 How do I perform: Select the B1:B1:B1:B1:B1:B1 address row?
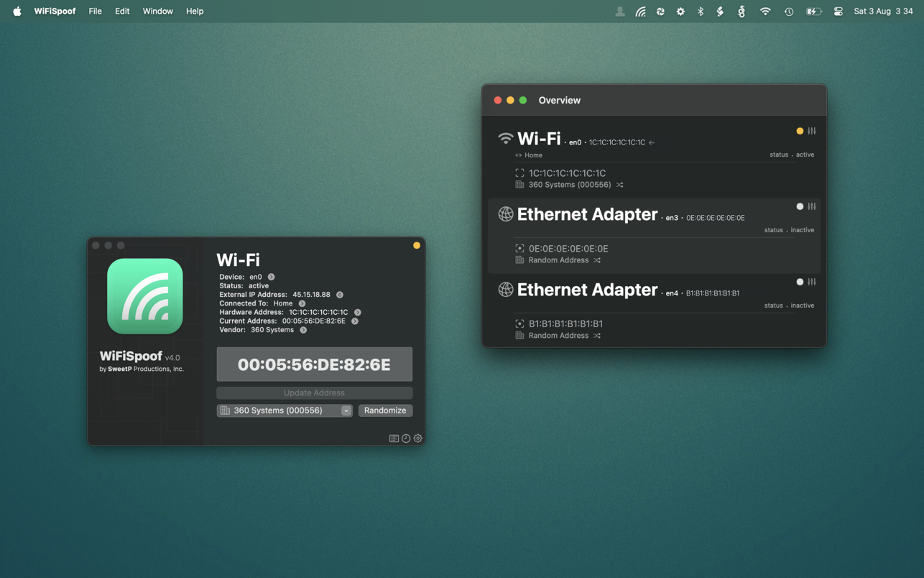(x=565, y=324)
